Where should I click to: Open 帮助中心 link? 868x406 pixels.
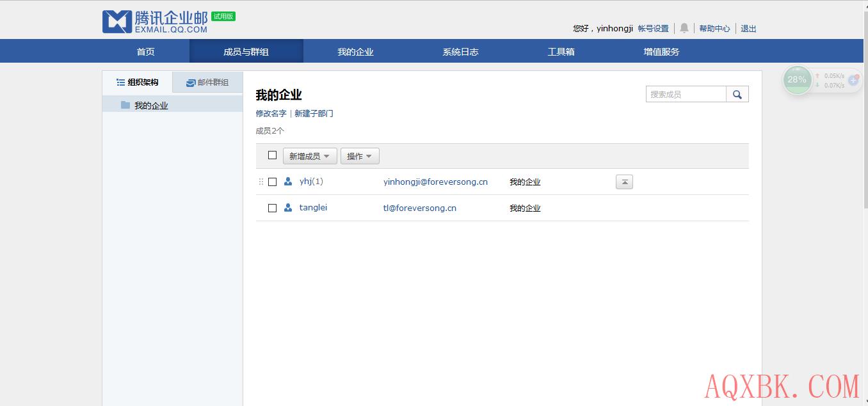714,28
